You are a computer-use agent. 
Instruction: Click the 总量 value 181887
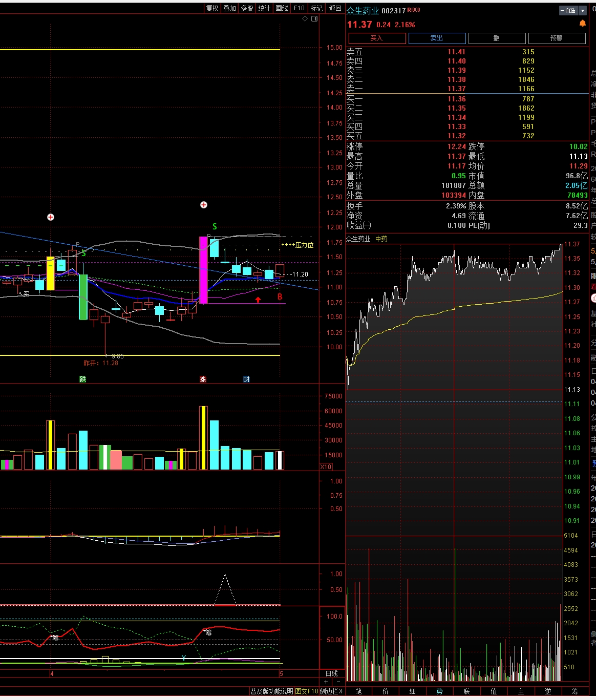point(453,185)
